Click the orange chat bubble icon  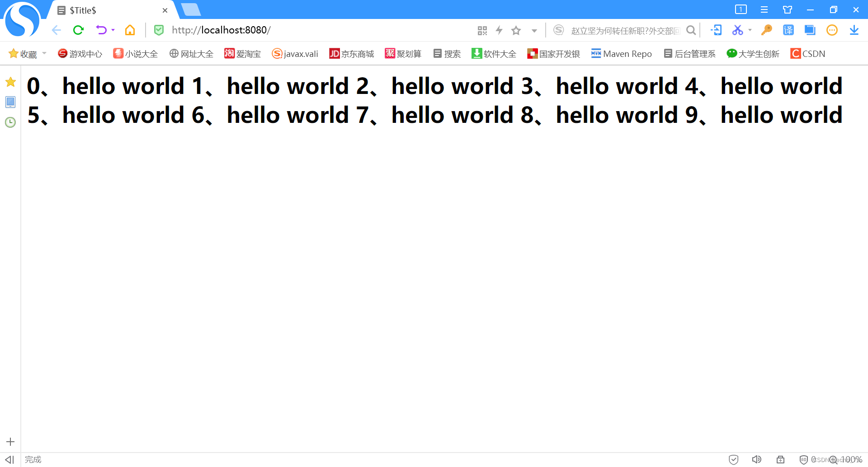tap(832, 30)
